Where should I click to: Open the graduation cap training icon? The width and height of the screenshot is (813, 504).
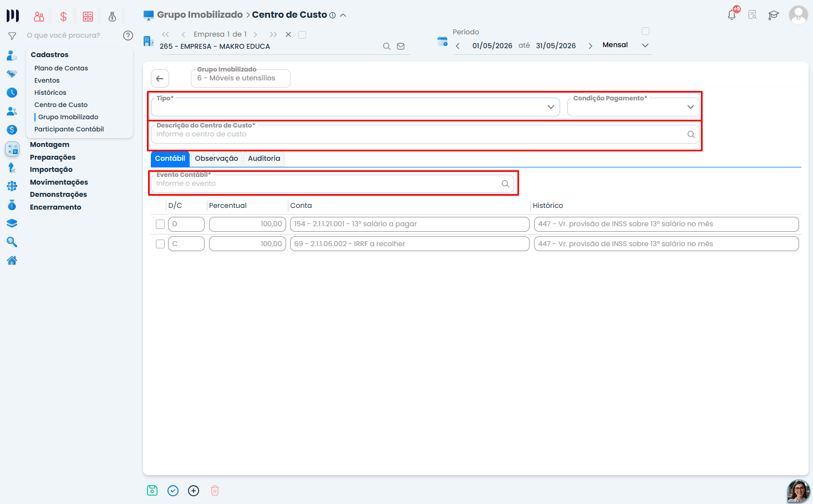[x=774, y=15]
